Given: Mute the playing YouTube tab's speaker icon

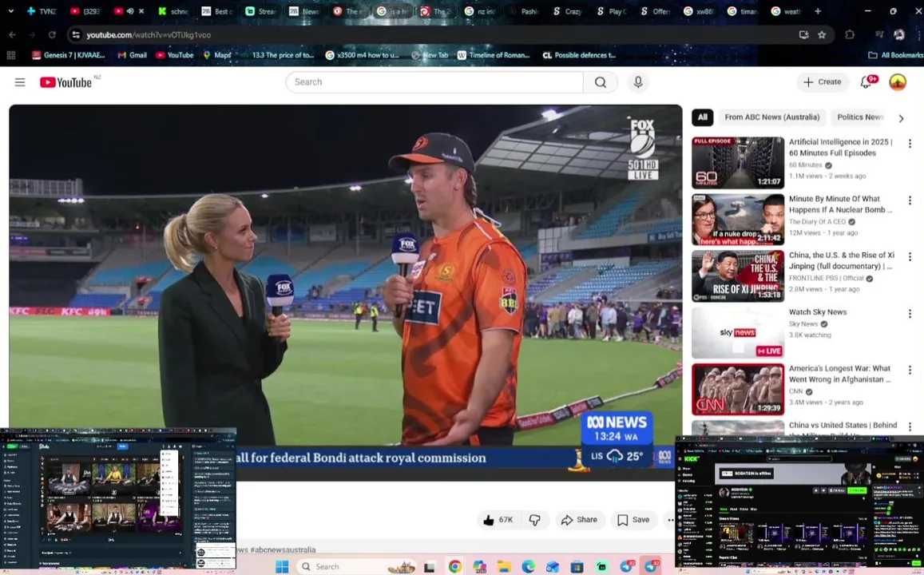Looking at the screenshot, I should 129,11.
